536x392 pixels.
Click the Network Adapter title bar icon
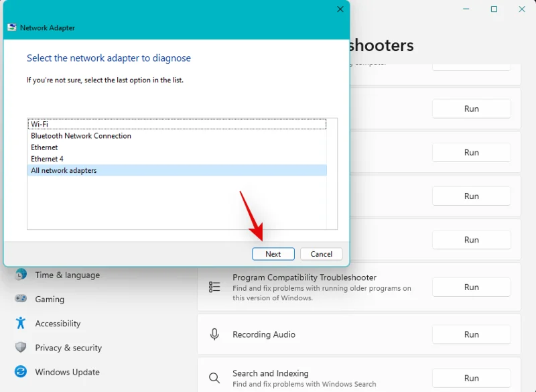pos(12,27)
